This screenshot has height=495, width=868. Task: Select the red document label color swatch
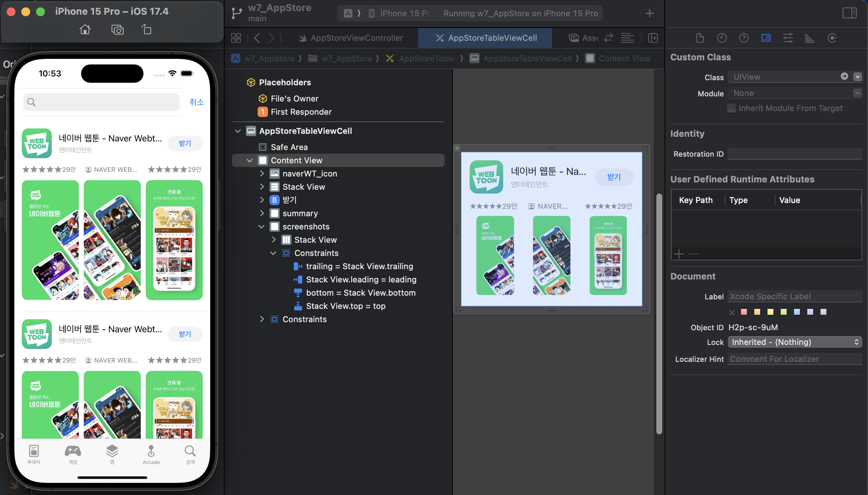pyautogui.click(x=744, y=312)
